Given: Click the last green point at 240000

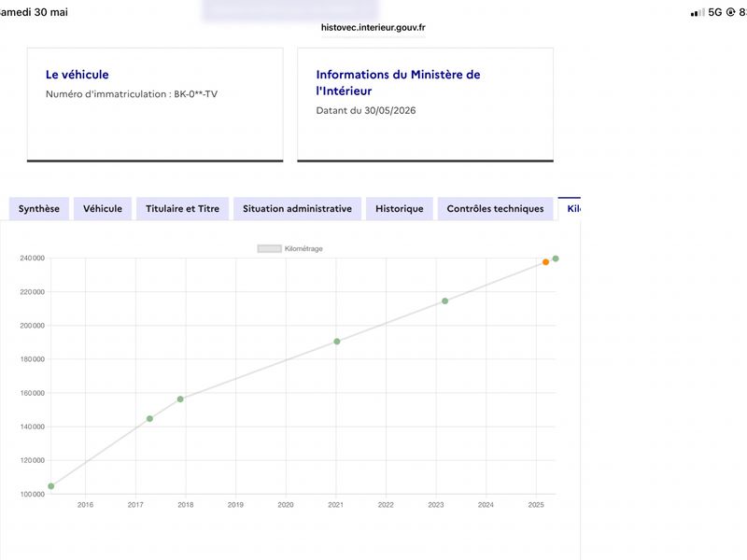Looking at the screenshot, I should (x=556, y=259).
